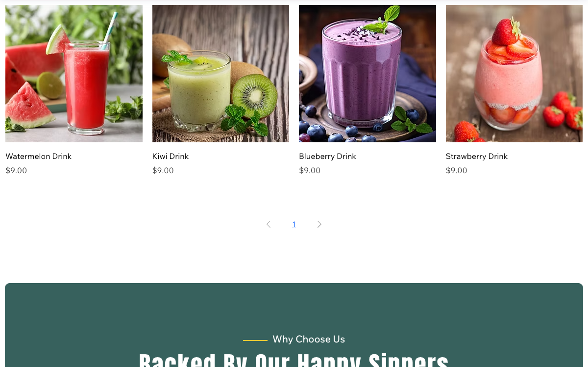Click the previous page arrow

(269, 224)
